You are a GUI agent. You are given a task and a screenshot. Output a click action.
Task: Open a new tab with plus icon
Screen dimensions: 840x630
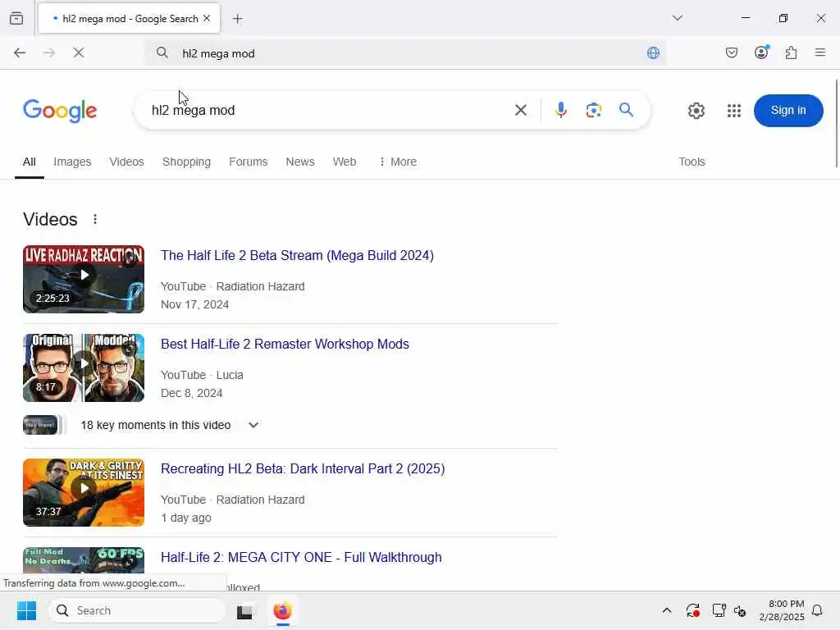pyautogui.click(x=237, y=19)
